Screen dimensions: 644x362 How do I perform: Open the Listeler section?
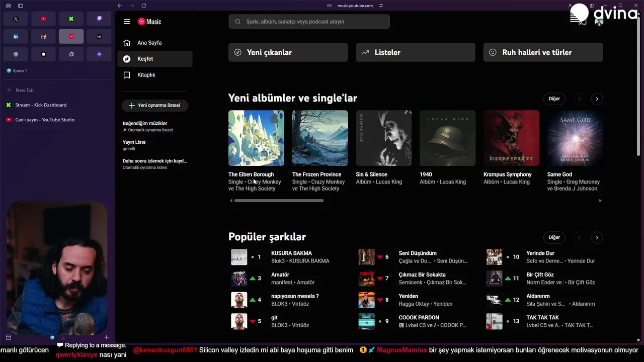416,52
